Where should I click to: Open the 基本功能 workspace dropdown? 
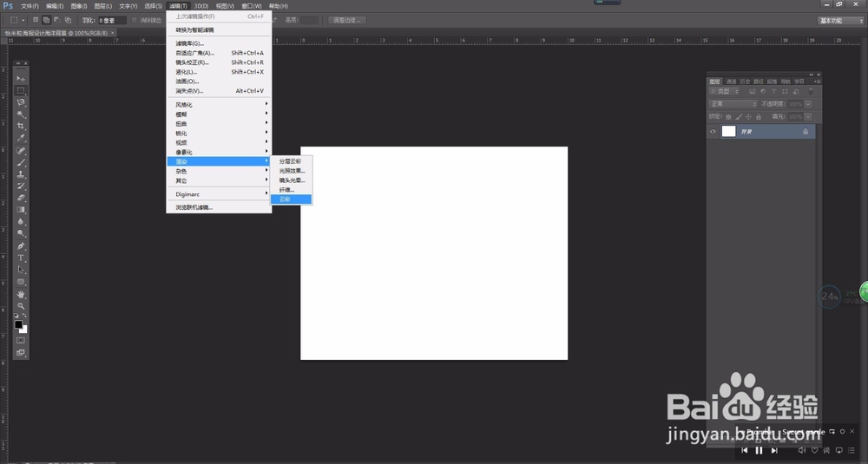(x=840, y=21)
